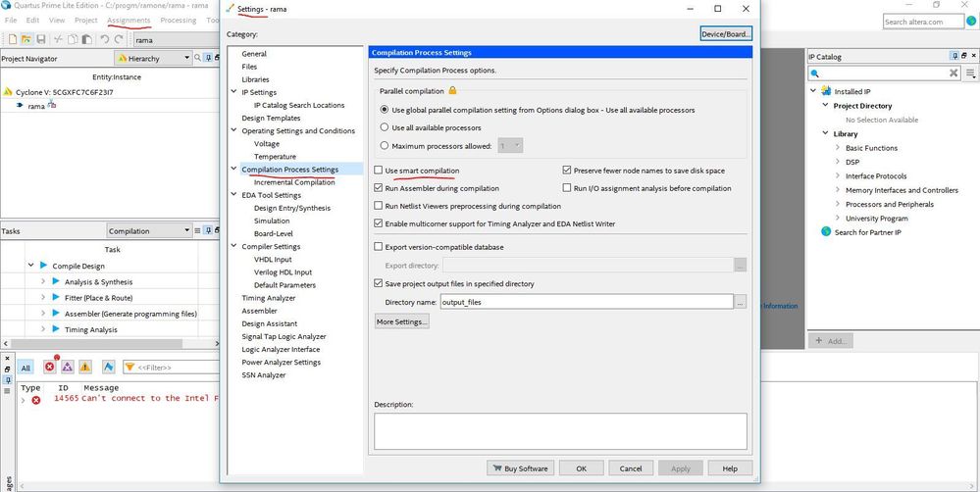Click Cancel in Settings dialog
Screen dimensions: 980x492
click(631, 468)
